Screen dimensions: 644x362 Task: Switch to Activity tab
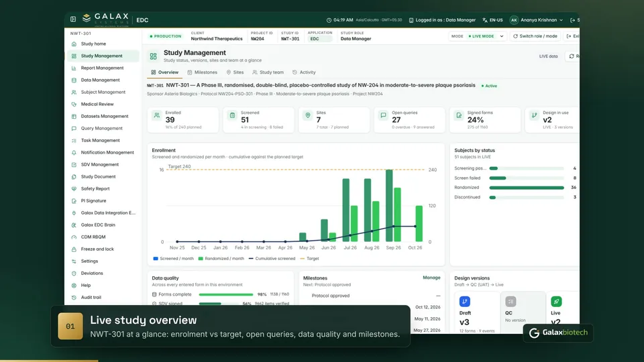click(304, 72)
